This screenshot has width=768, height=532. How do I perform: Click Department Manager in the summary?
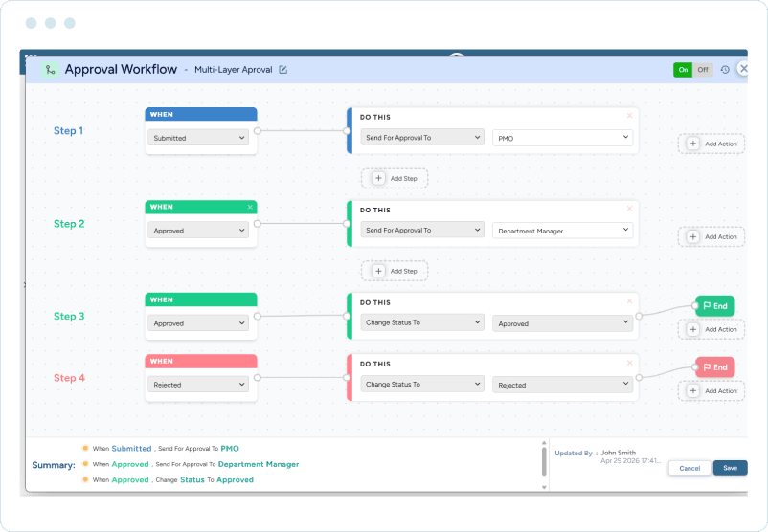coord(259,464)
